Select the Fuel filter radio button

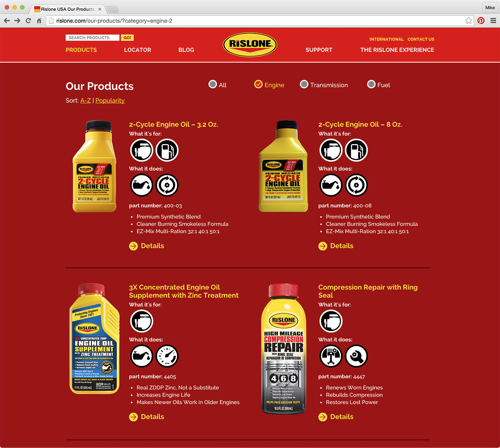(371, 84)
